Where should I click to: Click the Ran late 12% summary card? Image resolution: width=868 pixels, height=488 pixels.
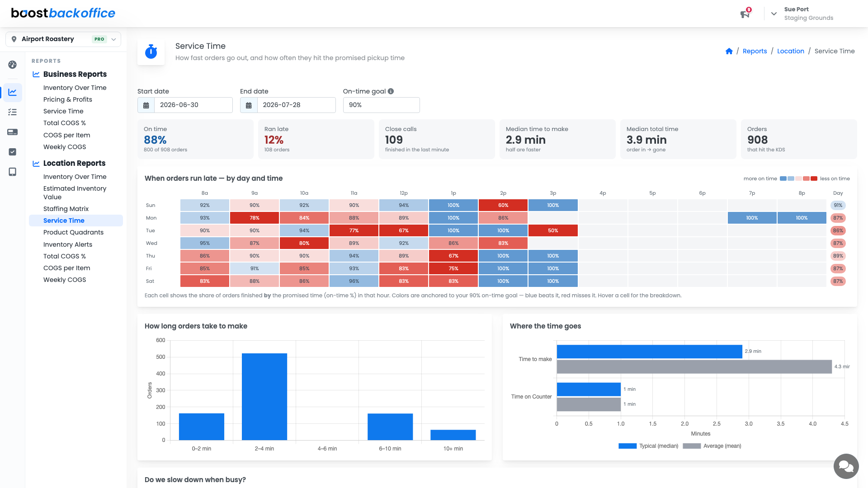point(316,140)
